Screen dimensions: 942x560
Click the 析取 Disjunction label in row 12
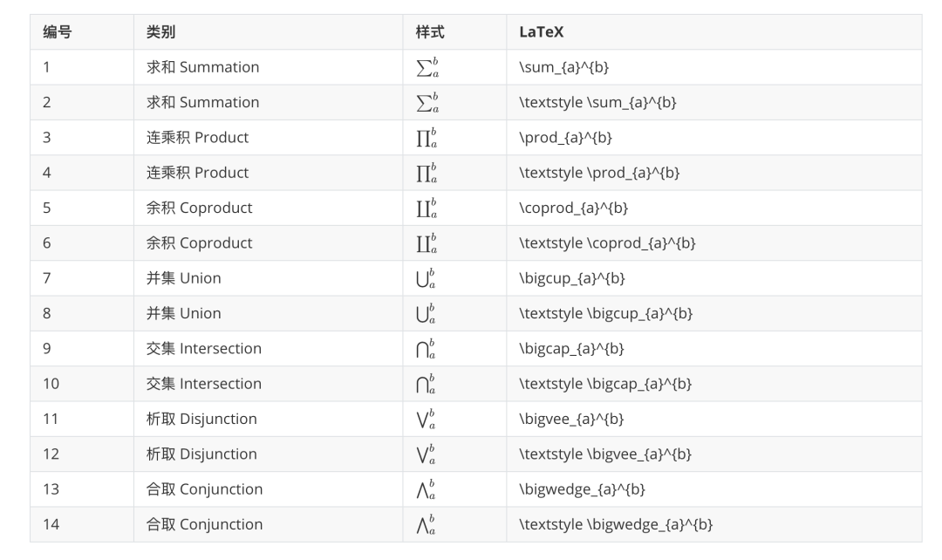(201, 454)
